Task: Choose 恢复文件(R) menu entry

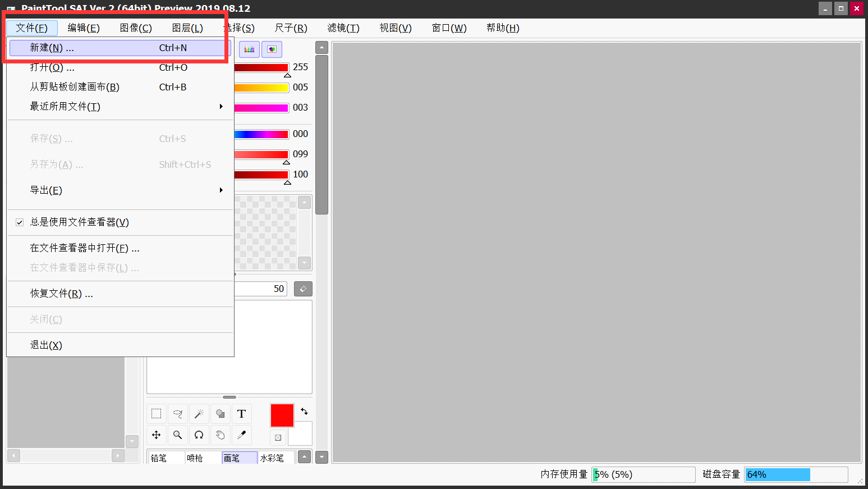Action: click(120, 294)
